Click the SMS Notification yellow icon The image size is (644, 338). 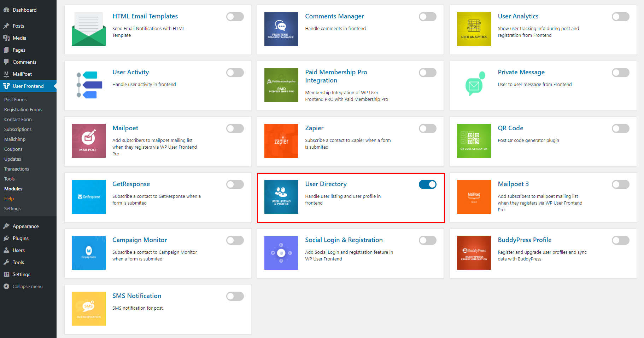89,309
